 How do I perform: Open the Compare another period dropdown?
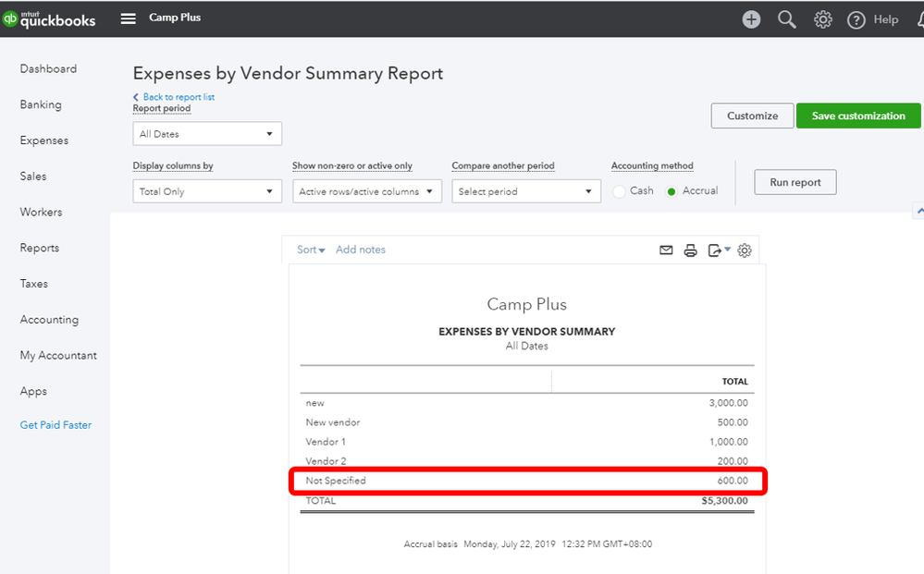[x=526, y=191]
